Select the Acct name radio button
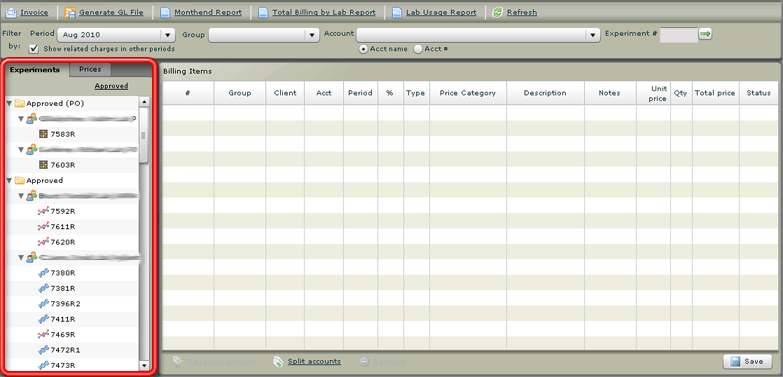This screenshot has width=783, height=377. (364, 49)
